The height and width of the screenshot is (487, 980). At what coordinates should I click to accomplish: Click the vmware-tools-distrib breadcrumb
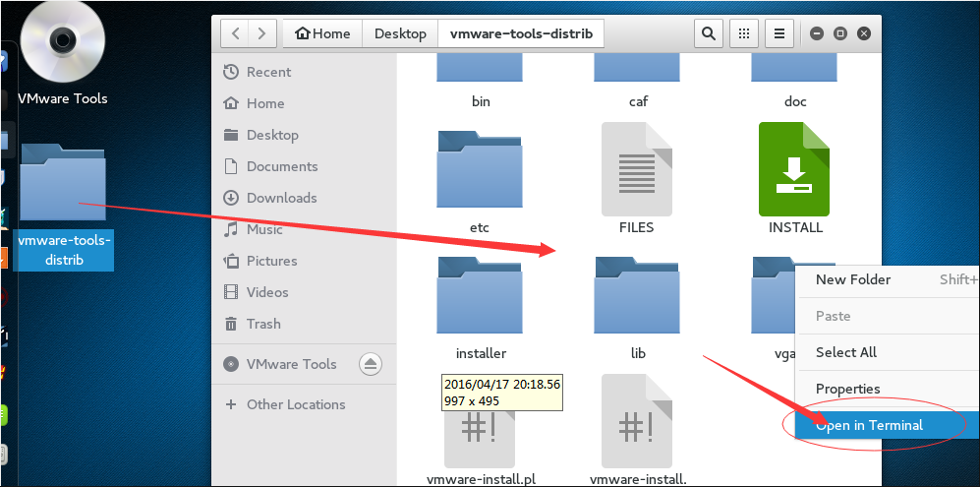tap(521, 33)
